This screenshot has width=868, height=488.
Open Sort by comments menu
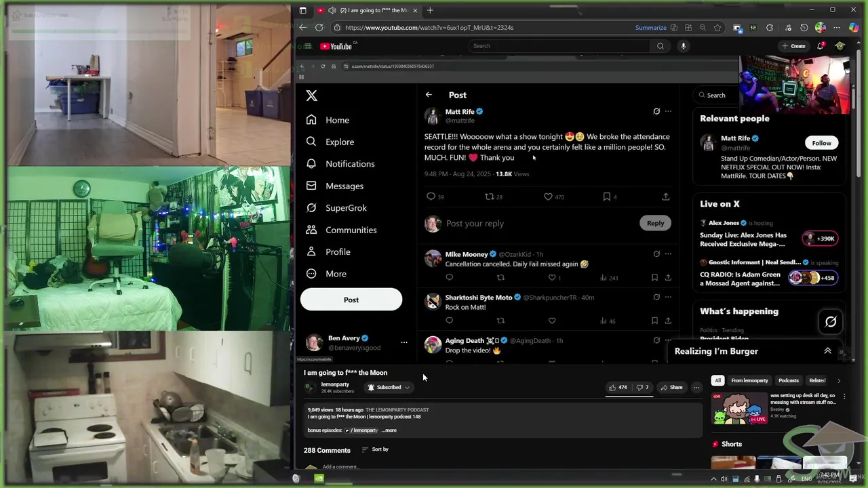(x=375, y=449)
